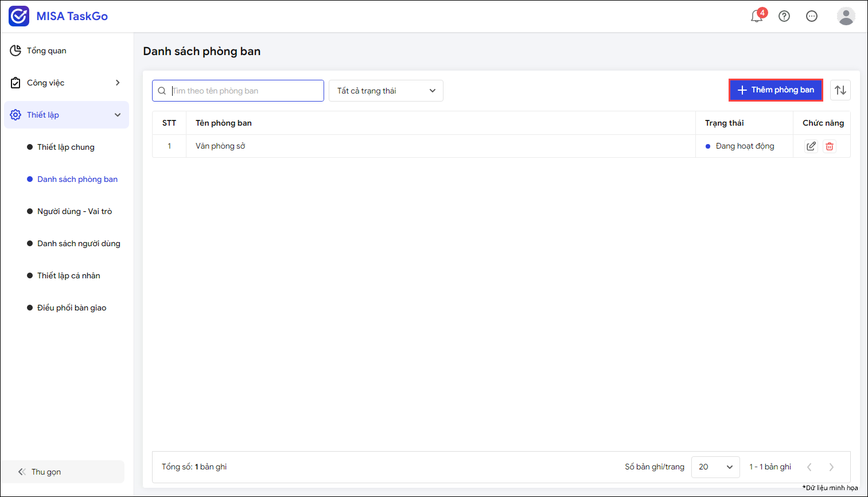868x497 pixels.
Task: Open Điều phối bàn giao page
Action: [72, 308]
